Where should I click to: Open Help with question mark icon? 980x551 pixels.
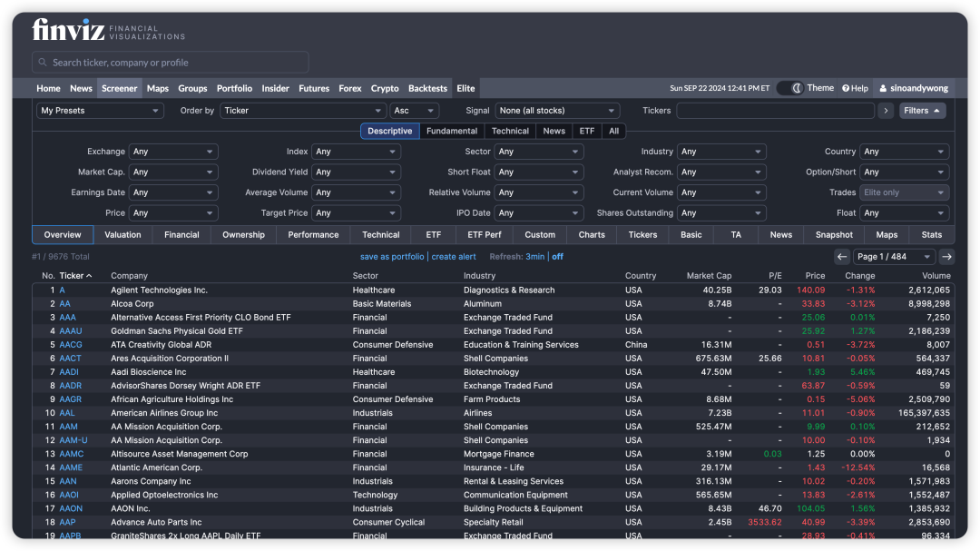click(x=855, y=88)
